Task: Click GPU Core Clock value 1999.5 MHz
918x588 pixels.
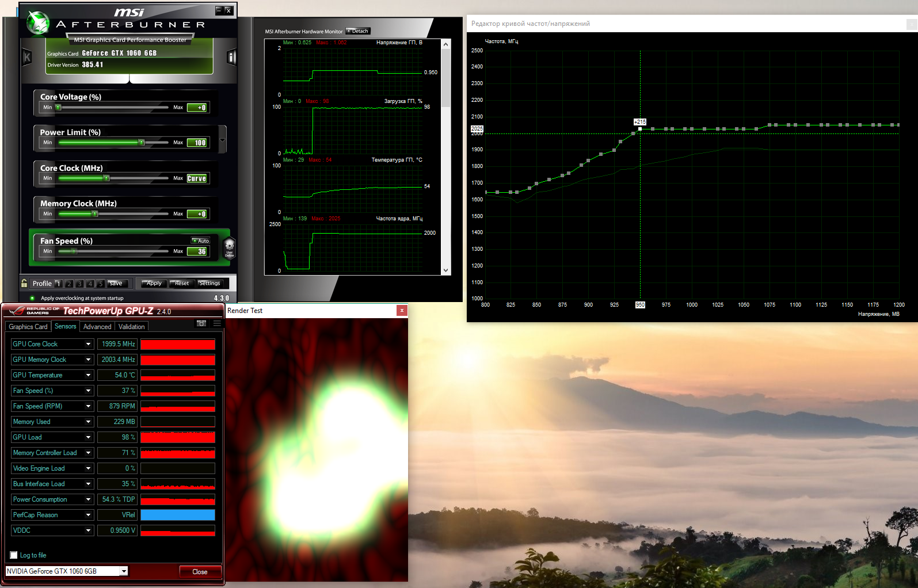Action: pyautogui.click(x=117, y=344)
